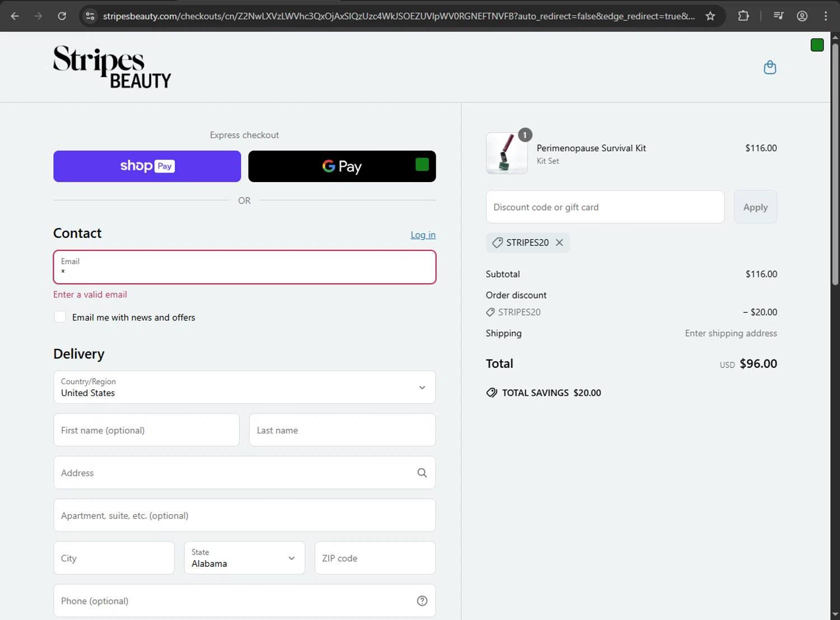Click the Express checkout heading

tap(244, 135)
